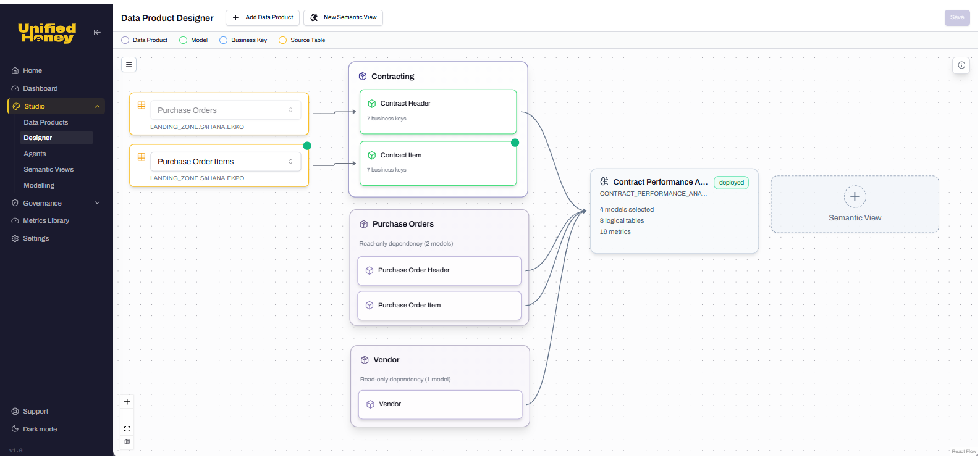This screenshot has width=980, height=458.
Task: Collapse the Studio section
Action: click(x=97, y=107)
